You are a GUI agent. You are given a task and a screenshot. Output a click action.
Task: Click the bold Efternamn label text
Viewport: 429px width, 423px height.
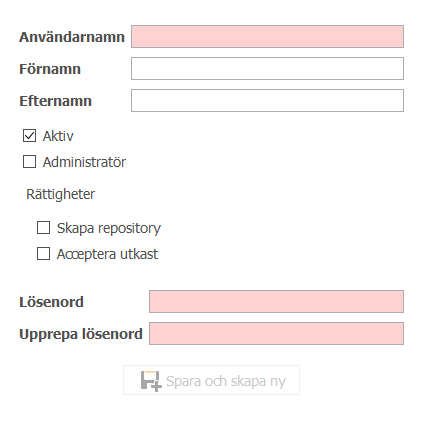coord(55,101)
